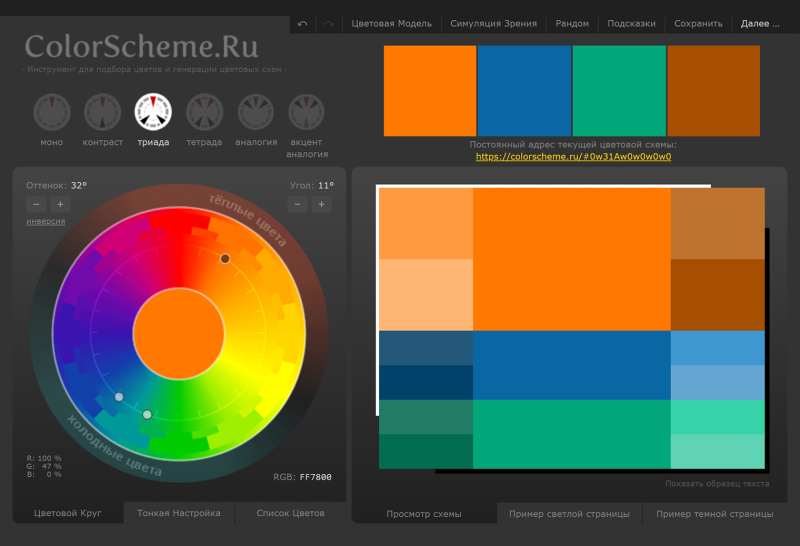The height and width of the screenshot is (546, 800).
Task: Click the RGB value FF7800
Action: (x=315, y=477)
